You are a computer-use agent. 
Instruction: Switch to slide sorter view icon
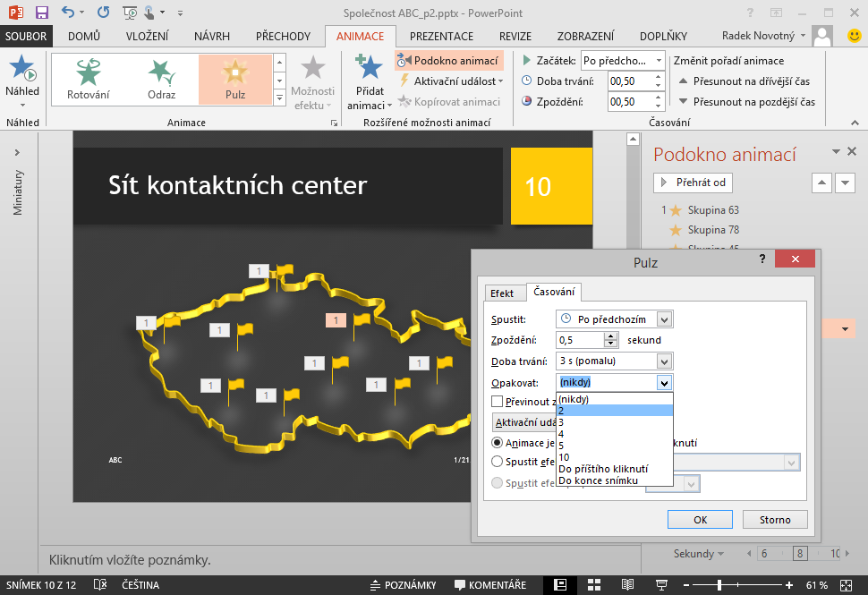coord(594,585)
